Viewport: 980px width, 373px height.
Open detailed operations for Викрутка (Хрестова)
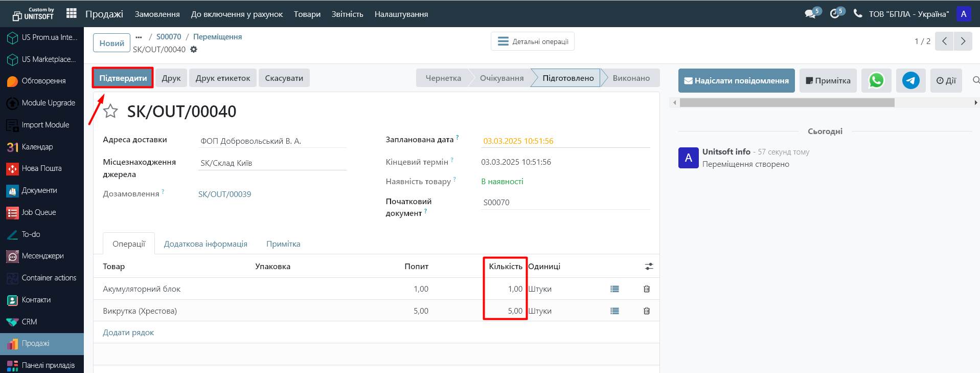click(x=614, y=311)
